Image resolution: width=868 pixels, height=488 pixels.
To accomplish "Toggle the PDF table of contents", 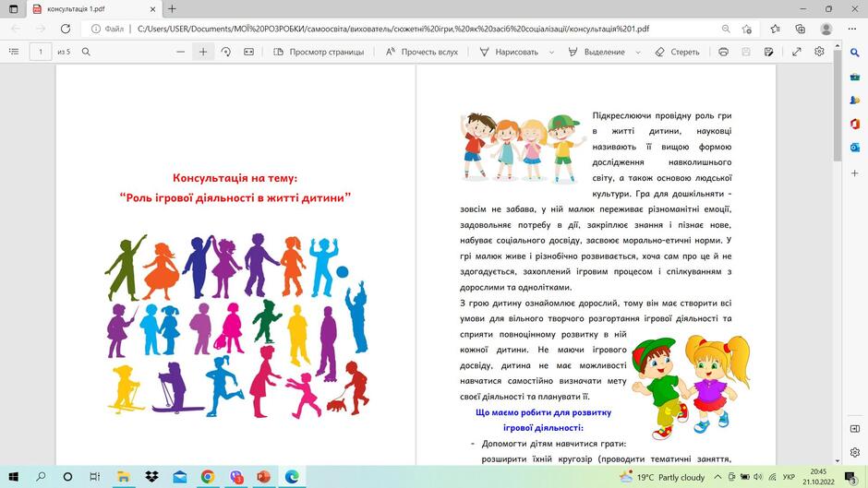I will click(14, 52).
